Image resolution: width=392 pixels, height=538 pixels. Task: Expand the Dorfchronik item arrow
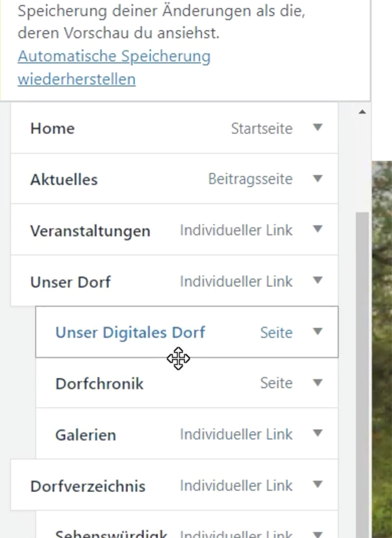pyautogui.click(x=318, y=383)
